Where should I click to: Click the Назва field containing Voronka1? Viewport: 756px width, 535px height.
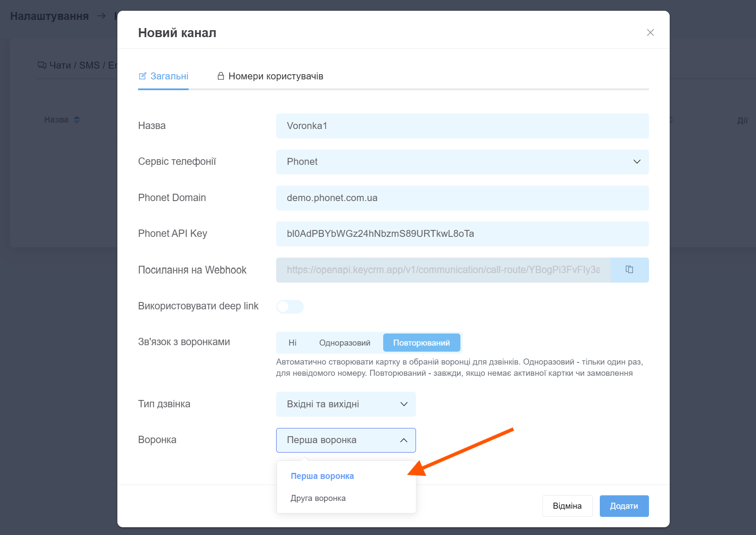coord(462,126)
